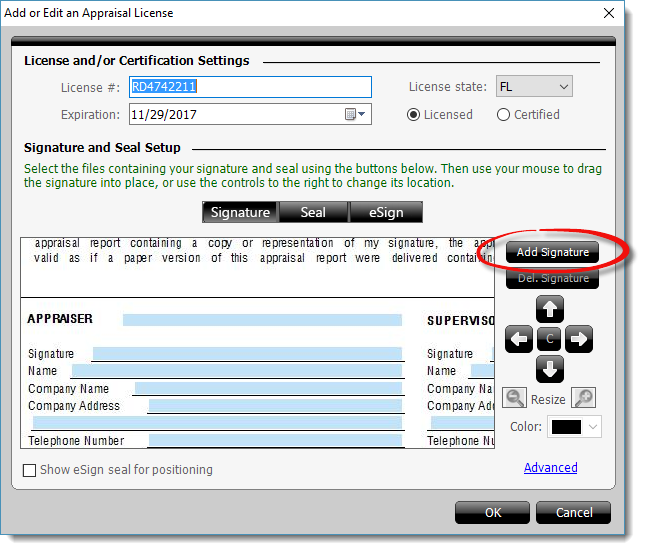Shrink signature with zoom-out magnifier
This screenshot has height=550, width=657.
[514, 398]
